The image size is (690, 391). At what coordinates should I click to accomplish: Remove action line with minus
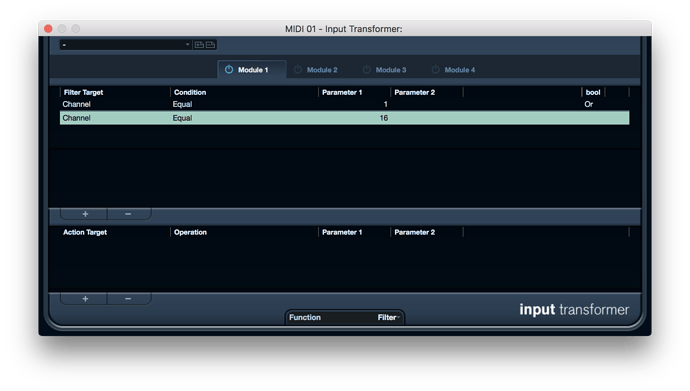point(128,299)
